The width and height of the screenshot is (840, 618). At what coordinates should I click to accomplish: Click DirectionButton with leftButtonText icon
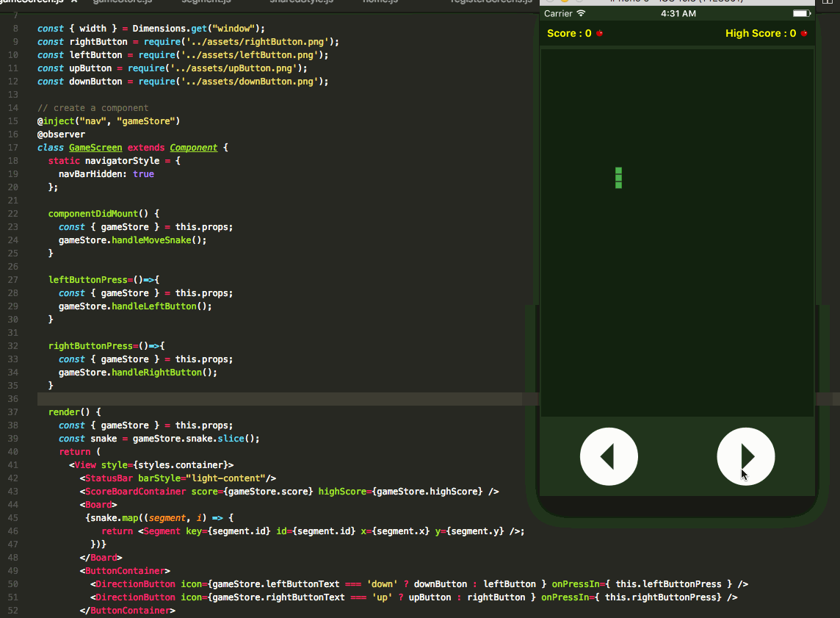(x=419, y=584)
